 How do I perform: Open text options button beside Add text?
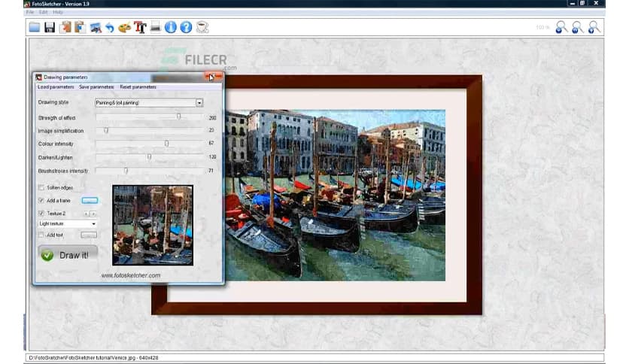(x=89, y=235)
